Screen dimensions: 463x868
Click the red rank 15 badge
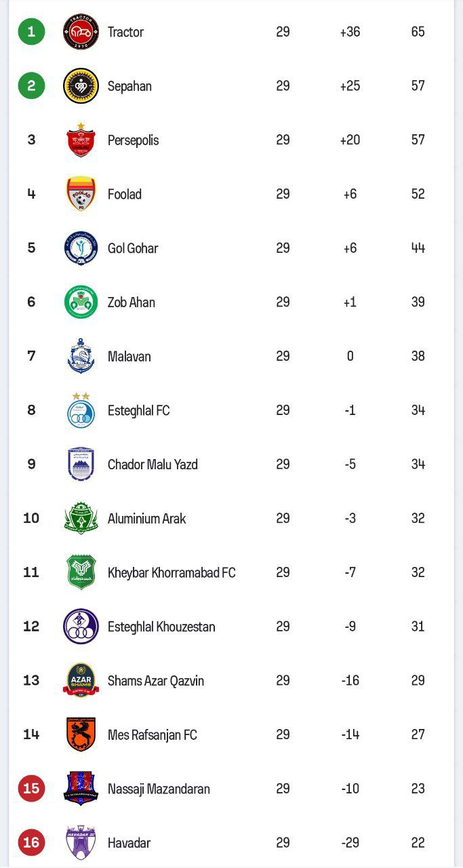click(x=31, y=789)
